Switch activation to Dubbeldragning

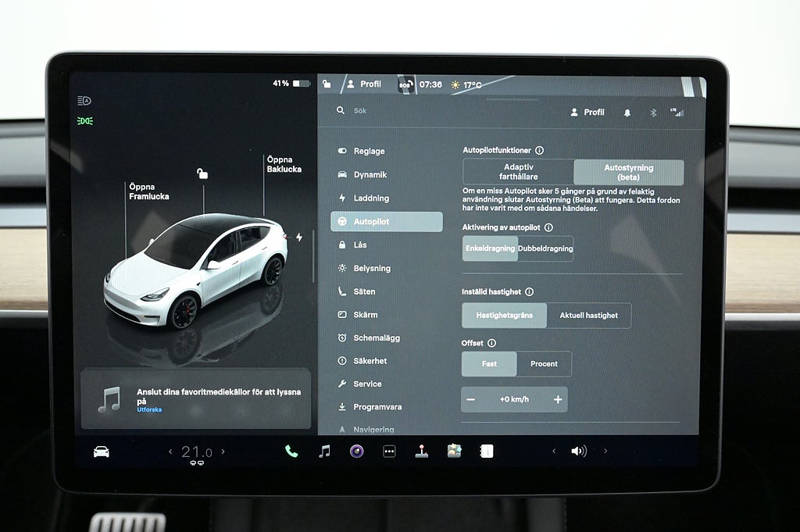click(x=545, y=248)
